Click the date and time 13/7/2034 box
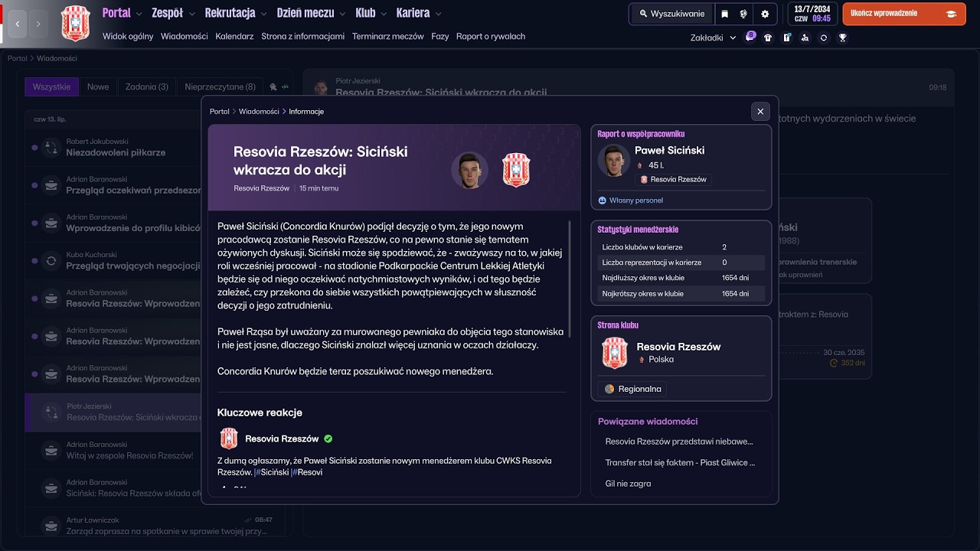This screenshot has height=551, width=980. click(812, 14)
